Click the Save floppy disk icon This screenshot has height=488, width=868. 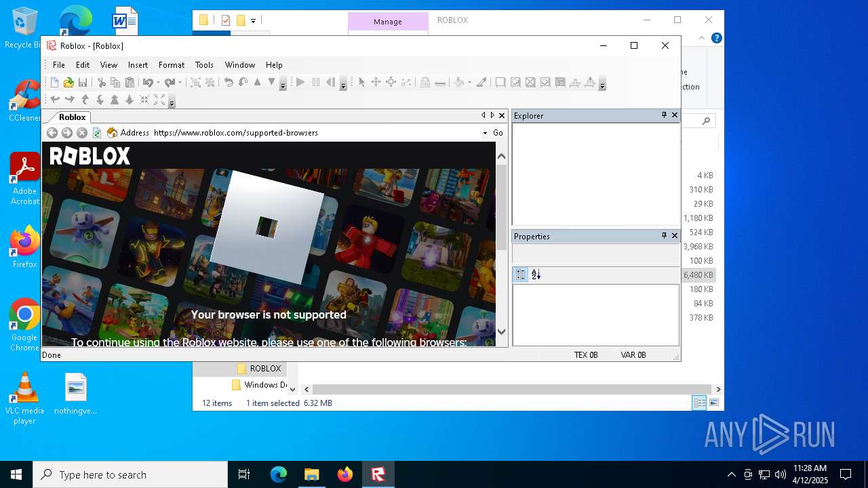(83, 83)
